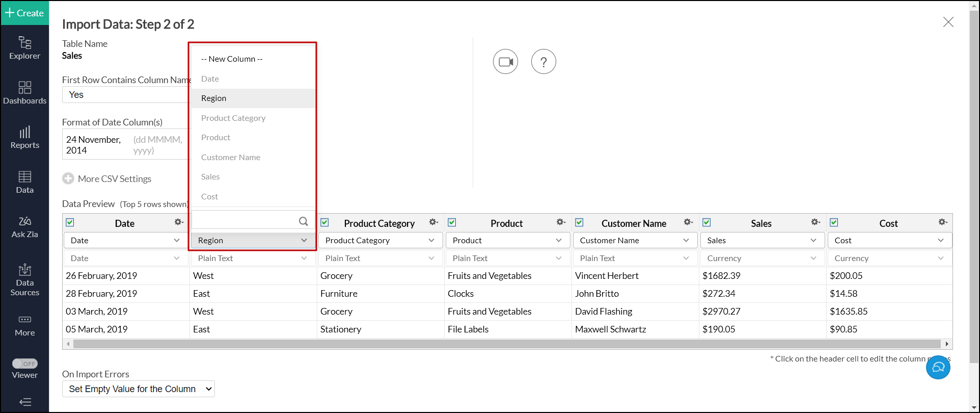Click the chat support bubble icon
This screenshot has height=413, width=980.
tap(938, 367)
